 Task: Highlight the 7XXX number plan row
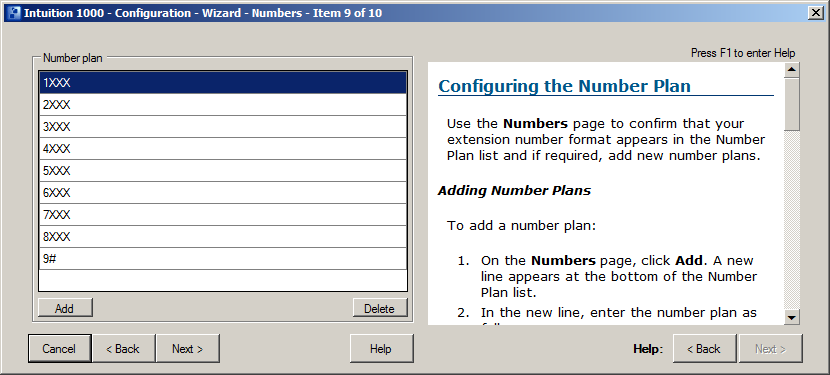click(223, 215)
